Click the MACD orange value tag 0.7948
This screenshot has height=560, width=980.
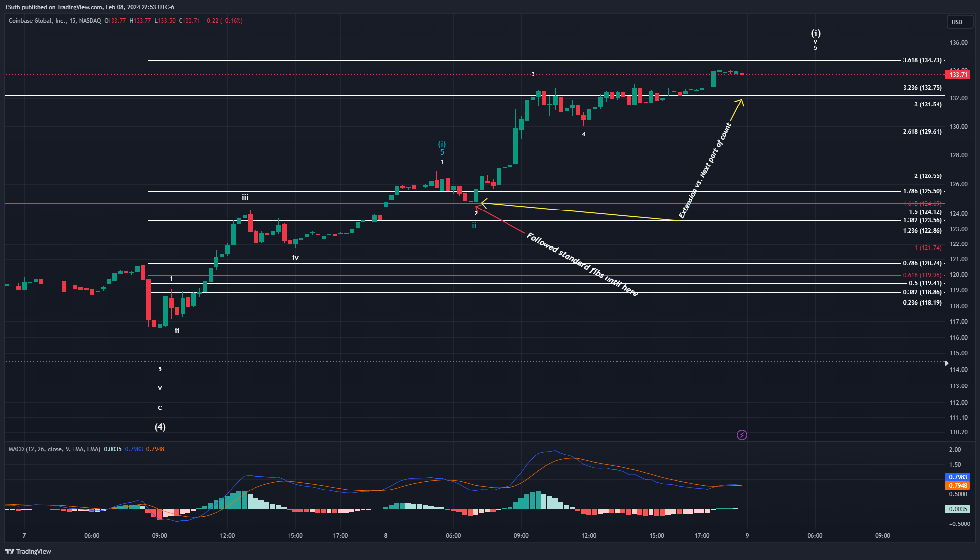(958, 486)
